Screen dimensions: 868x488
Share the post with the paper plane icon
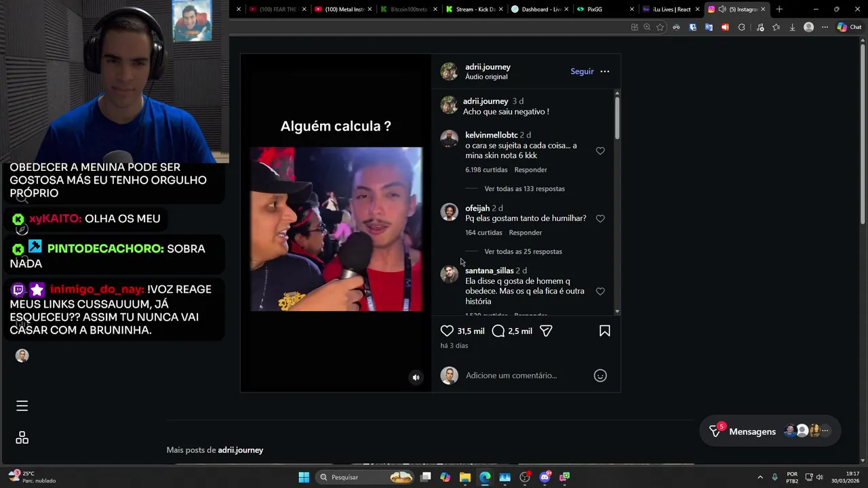tap(546, 331)
